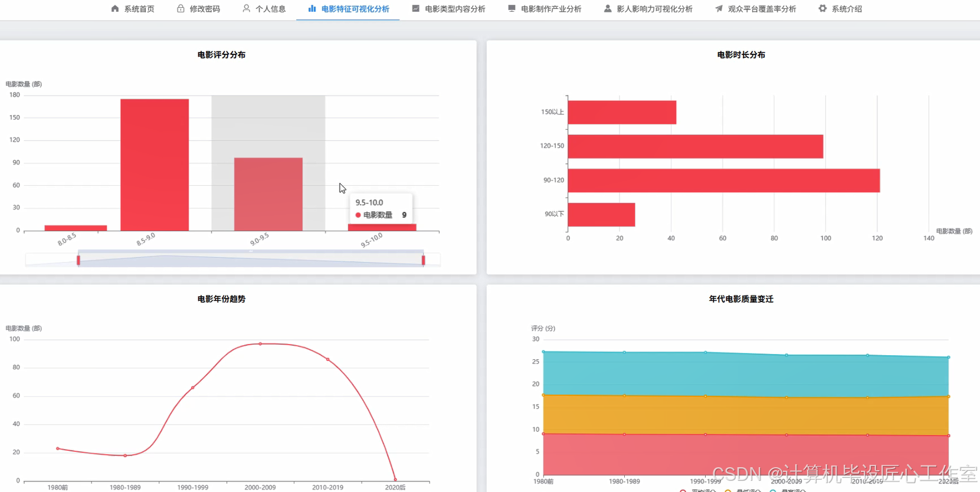Select the 8.0-8.5 rating bar

click(76, 228)
